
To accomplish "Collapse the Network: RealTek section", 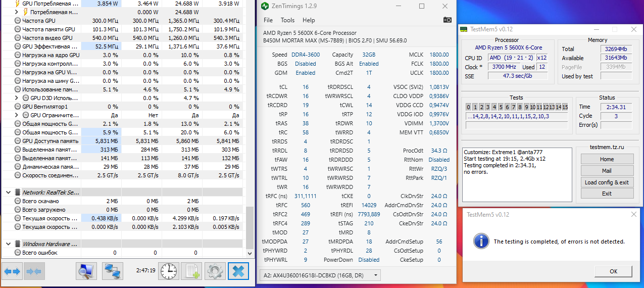I will [9, 193].
